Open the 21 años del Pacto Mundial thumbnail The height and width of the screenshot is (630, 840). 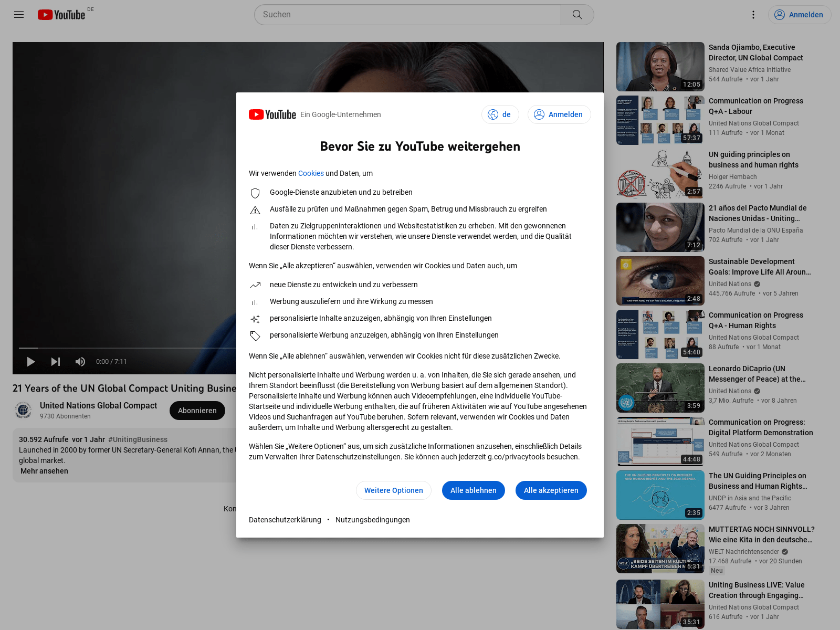[x=660, y=227]
